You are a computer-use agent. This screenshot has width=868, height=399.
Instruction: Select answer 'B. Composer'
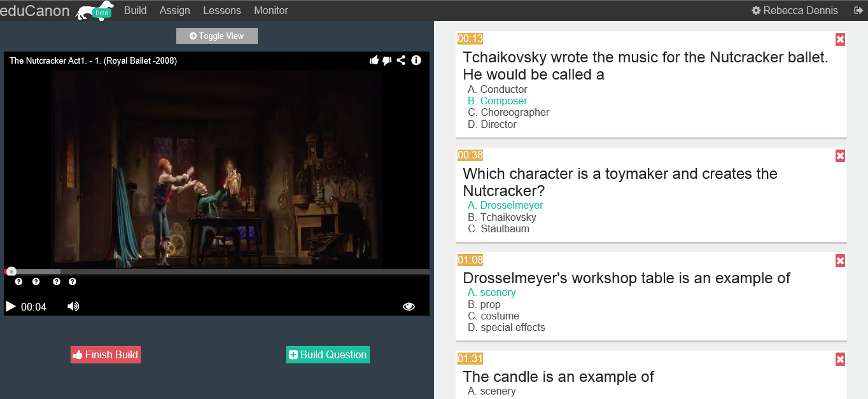coord(498,101)
